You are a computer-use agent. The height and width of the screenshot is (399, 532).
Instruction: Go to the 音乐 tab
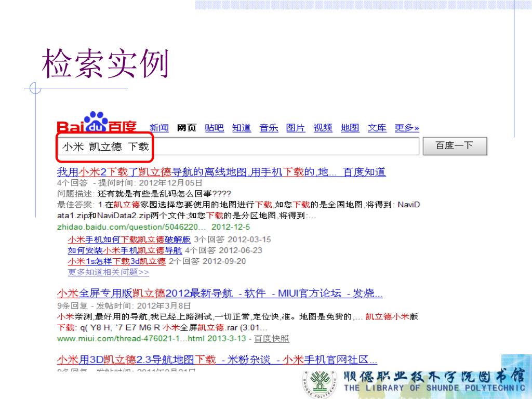coord(269,128)
